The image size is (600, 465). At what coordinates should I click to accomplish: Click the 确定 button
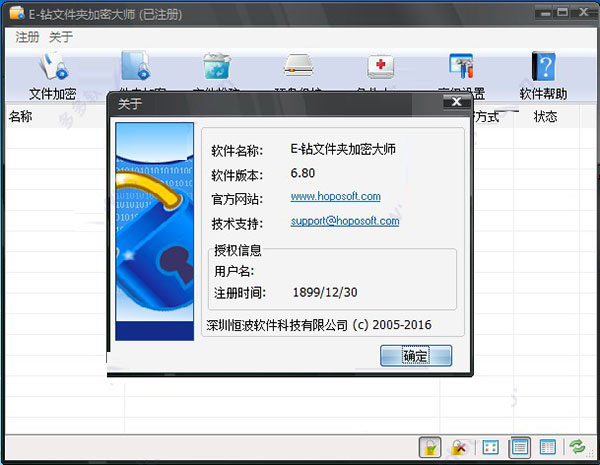(416, 356)
